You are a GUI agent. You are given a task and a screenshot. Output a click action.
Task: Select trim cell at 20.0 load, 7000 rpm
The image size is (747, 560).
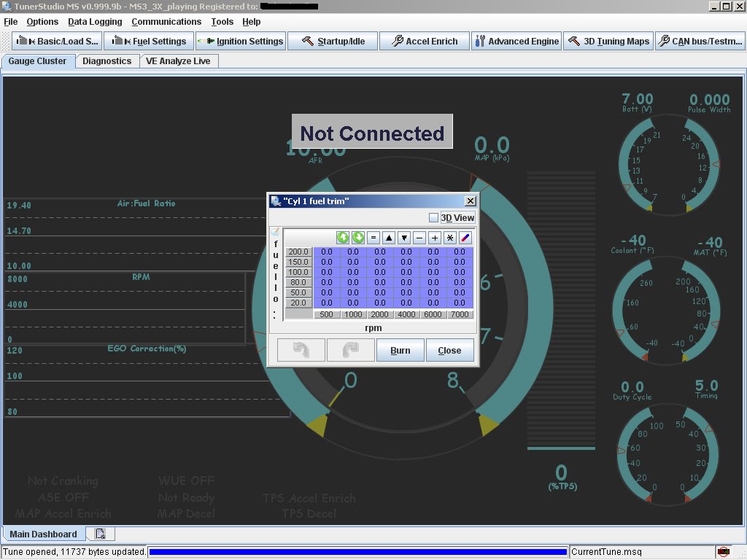[460, 303]
